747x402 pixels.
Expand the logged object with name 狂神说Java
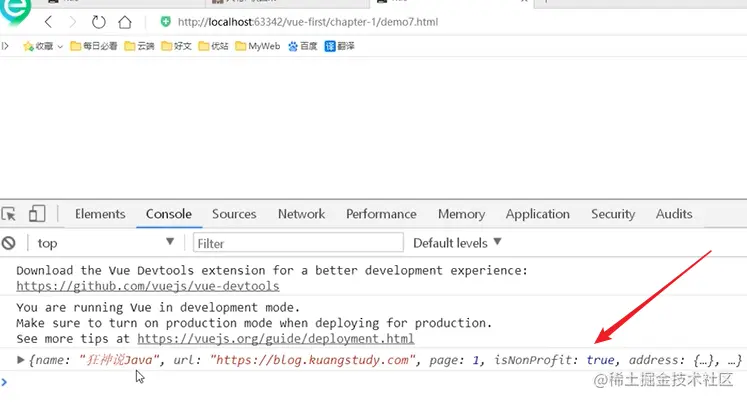coord(20,360)
